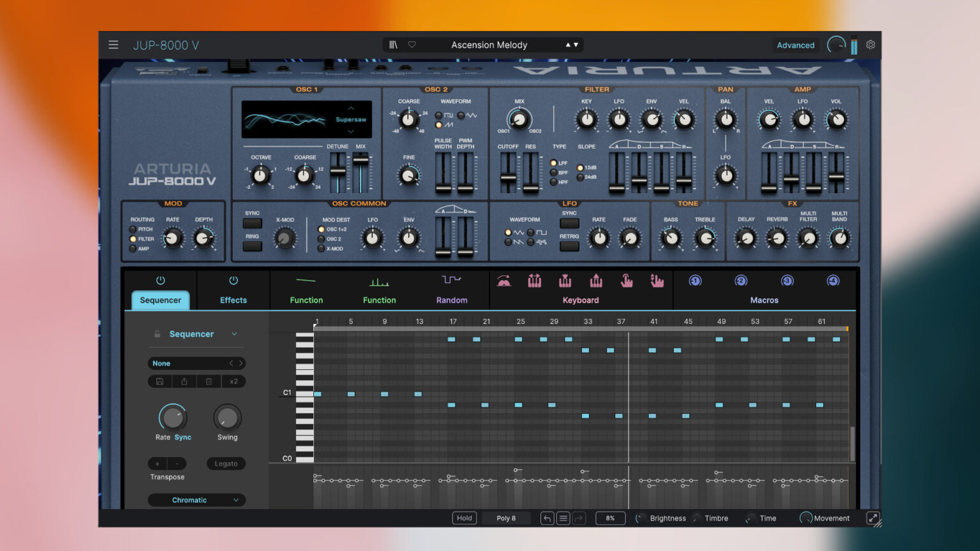
Task: Click the Poly 8 voice mode button
Action: tap(506, 518)
